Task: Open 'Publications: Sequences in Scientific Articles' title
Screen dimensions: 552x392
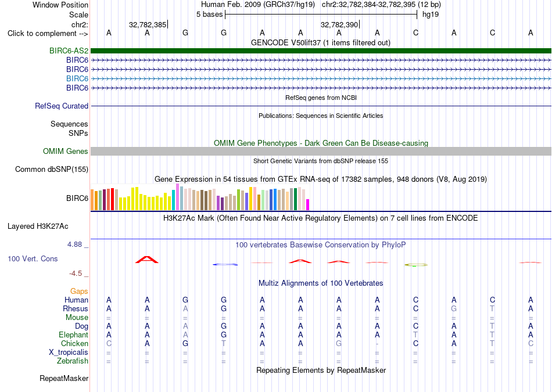Action: click(x=321, y=116)
